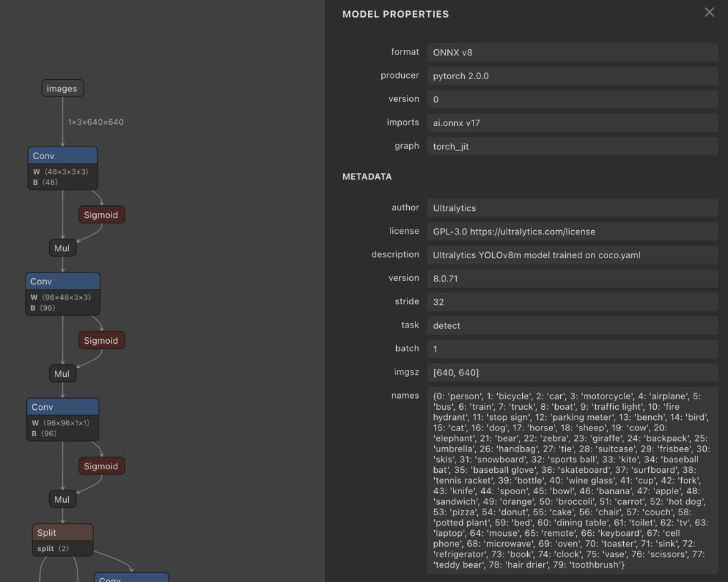Click the graph field showing torch_jit
728x582 pixels.
tap(571, 147)
